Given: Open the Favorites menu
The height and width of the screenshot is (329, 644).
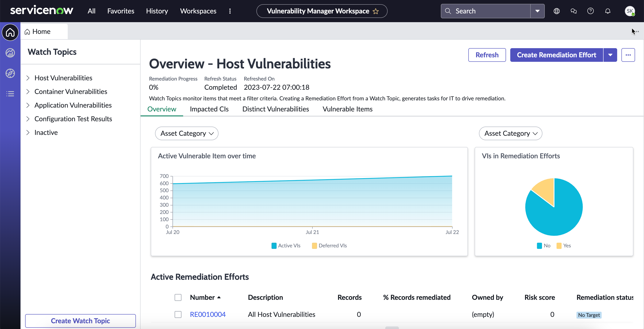Looking at the screenshot, I should coord(121,11).
